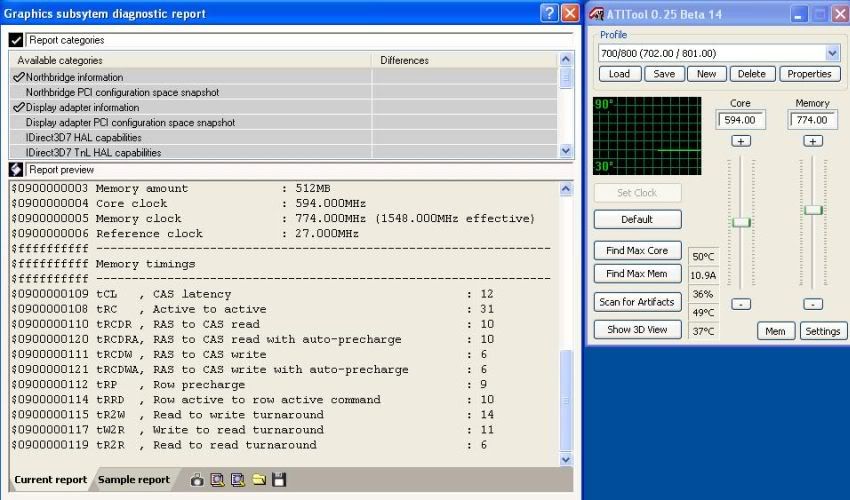Click the Find Max Core button

pyautogui.click(x=637, y=250)
